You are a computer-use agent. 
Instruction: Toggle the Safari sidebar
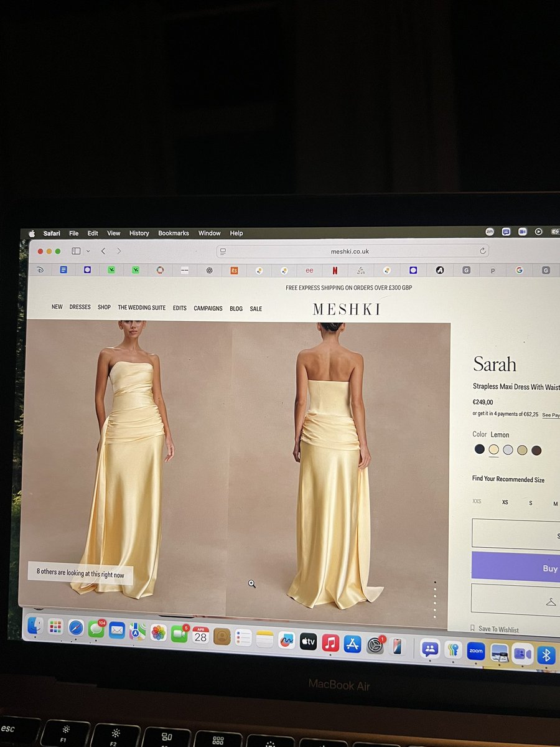pos(76,251)
